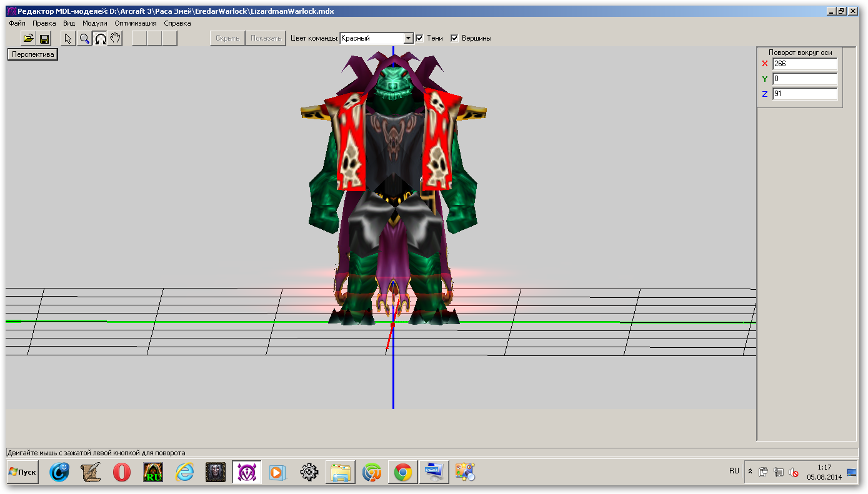Click the RU language indicator
The height and width of the screenshot is (494, 868).
tap(734, 471)
